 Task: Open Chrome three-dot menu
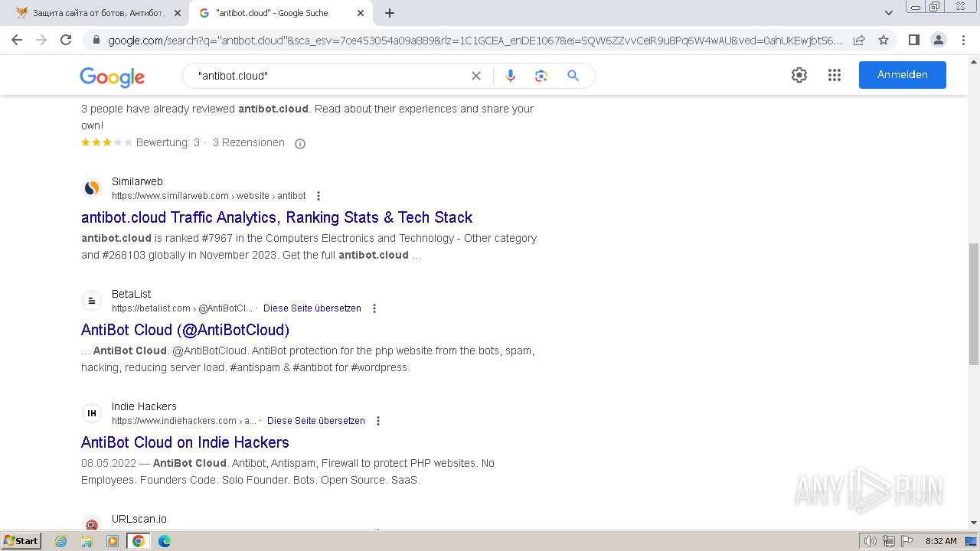[963, 40]
